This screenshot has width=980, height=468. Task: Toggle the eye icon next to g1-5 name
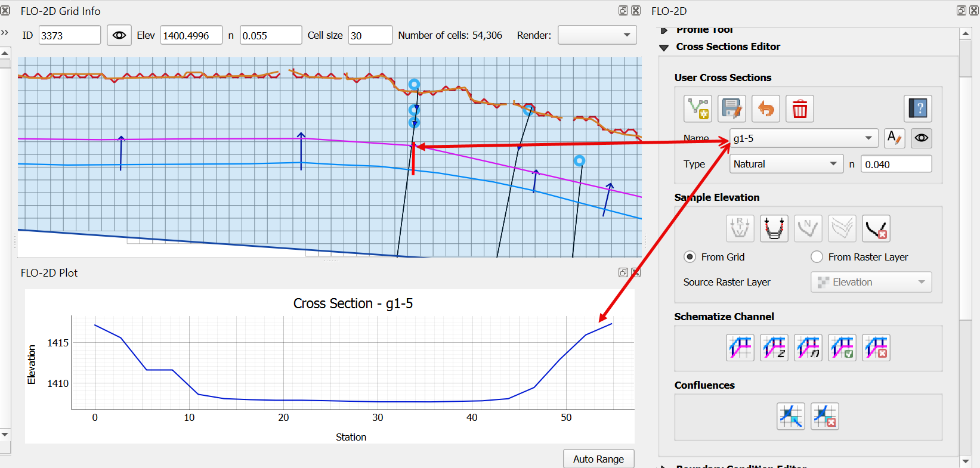click(922, 138)
